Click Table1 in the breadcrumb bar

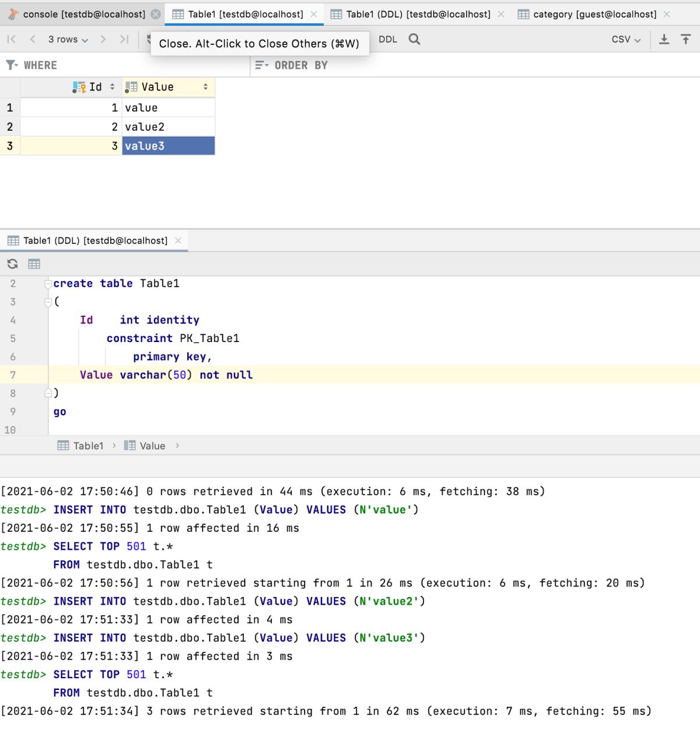click(x=80, y=446)
